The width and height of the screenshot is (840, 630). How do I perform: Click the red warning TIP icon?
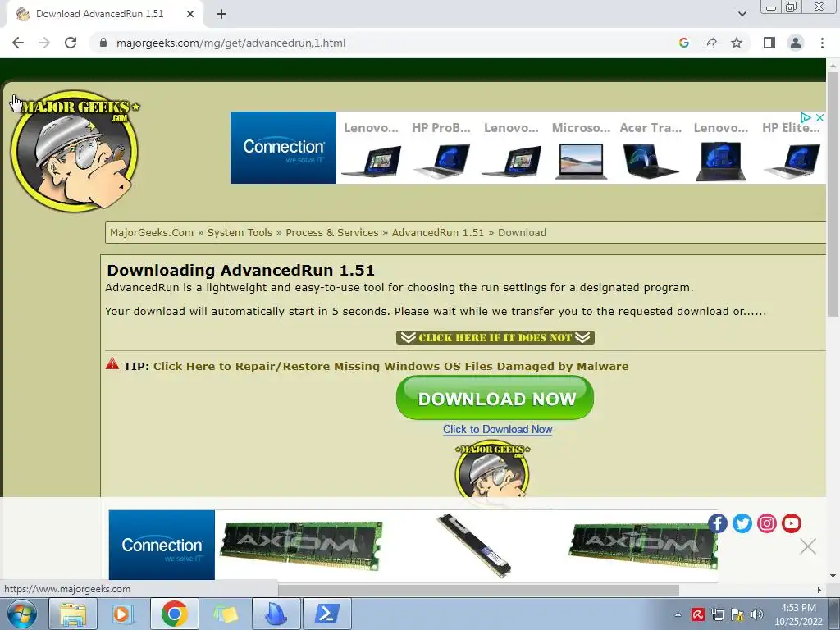[x=112, y=363]
